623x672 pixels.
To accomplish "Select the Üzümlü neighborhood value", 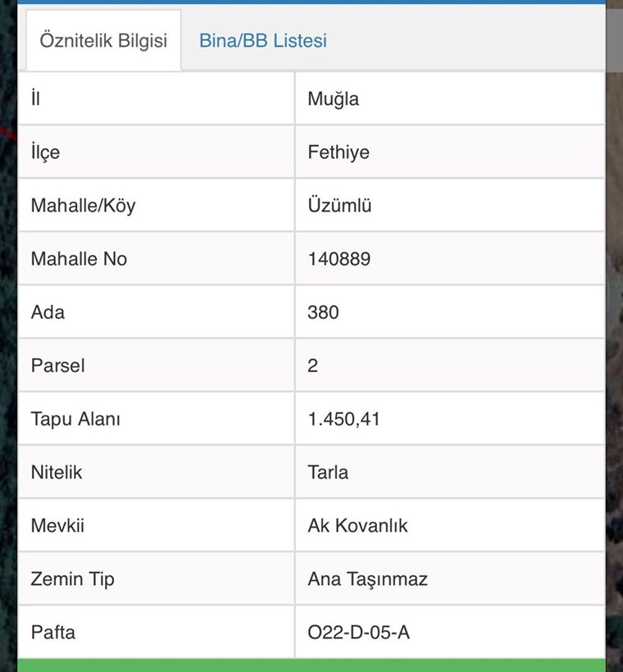I will tap(339, 205).
